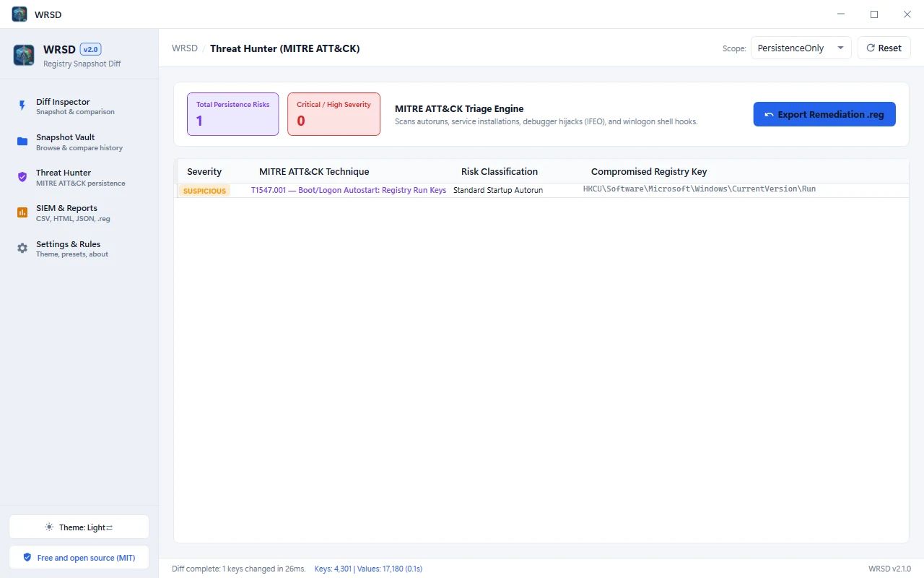
Task: Click Diff complete status message
Action: pos(239,569)
